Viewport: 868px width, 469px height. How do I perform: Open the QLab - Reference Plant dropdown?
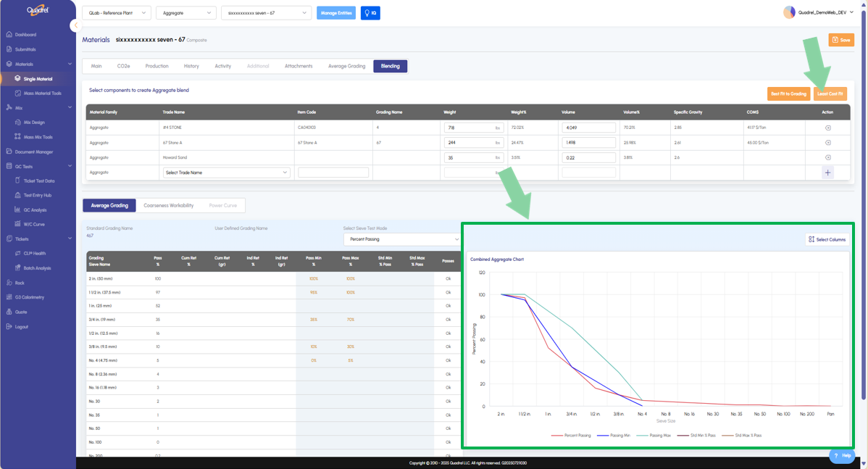[x=116, y=13]
